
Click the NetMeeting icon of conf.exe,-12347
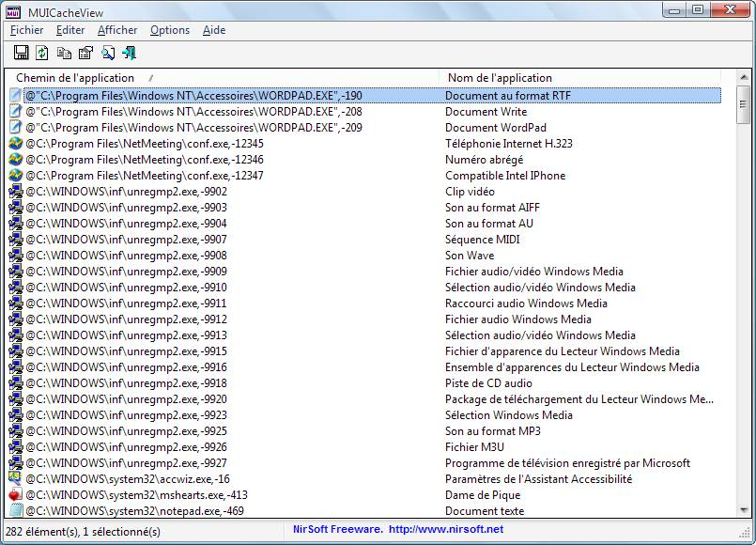[x=15, y=175]
